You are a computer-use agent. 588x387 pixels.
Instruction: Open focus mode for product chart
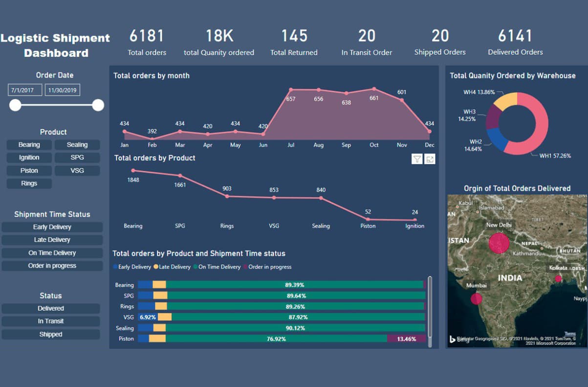(430, 159)
